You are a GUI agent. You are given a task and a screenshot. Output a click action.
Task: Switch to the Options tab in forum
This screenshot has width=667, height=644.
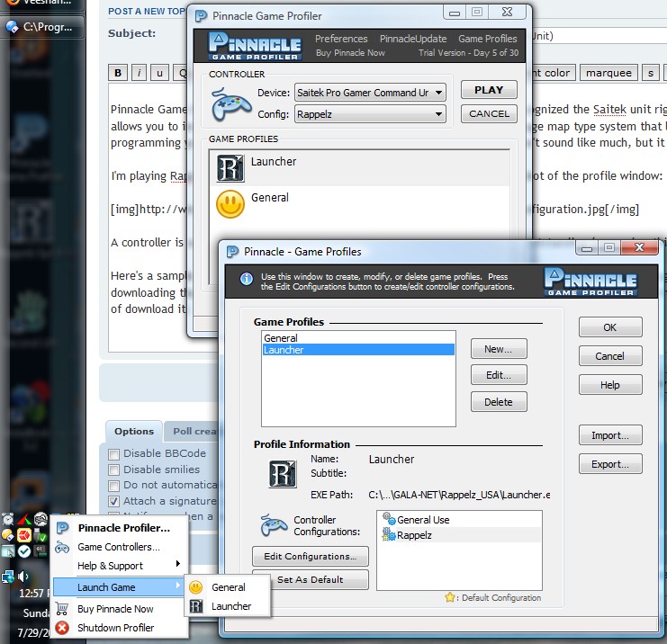point(134,431)
